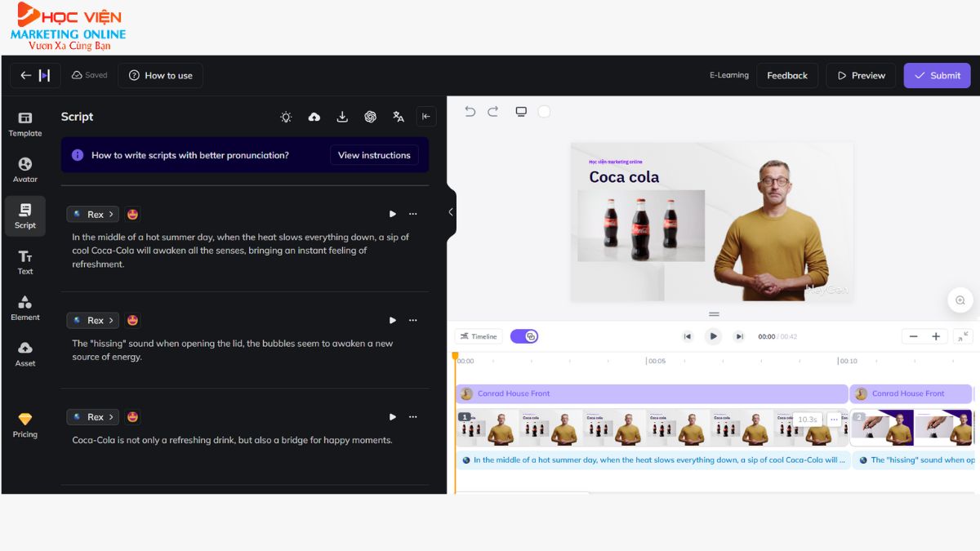Zoom in timeline with plus button
This screenshot has height=551, width=980.
tap(936, 336)
